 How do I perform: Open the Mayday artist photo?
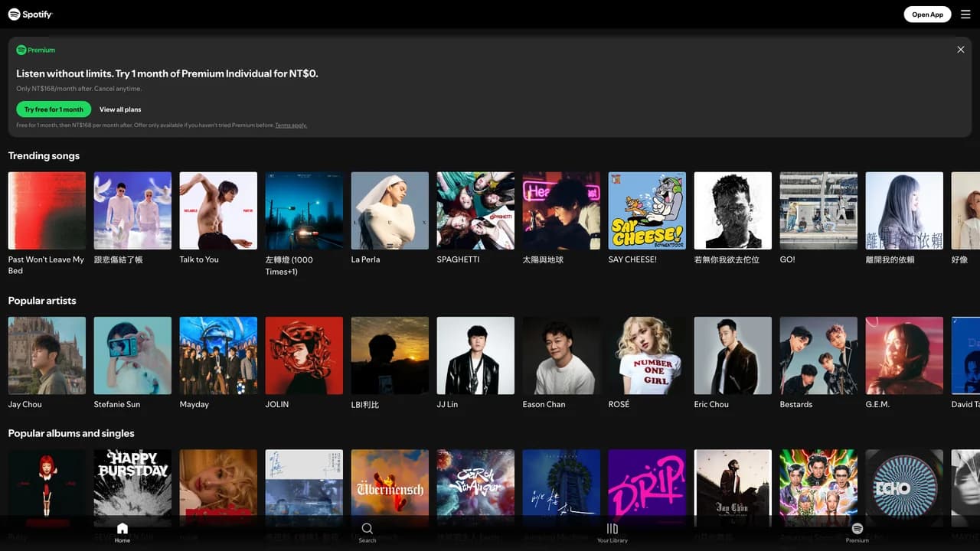click(218, 356)
